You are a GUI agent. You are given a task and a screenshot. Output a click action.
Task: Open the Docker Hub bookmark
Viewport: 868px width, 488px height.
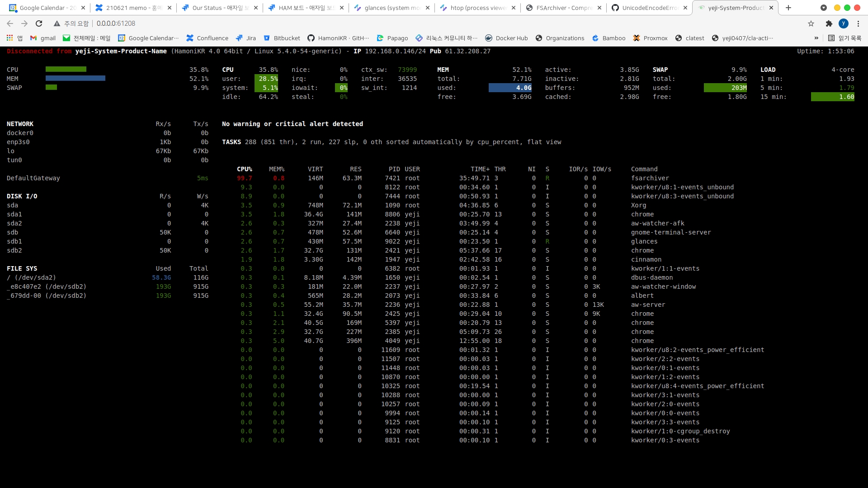tap(506, 38)
